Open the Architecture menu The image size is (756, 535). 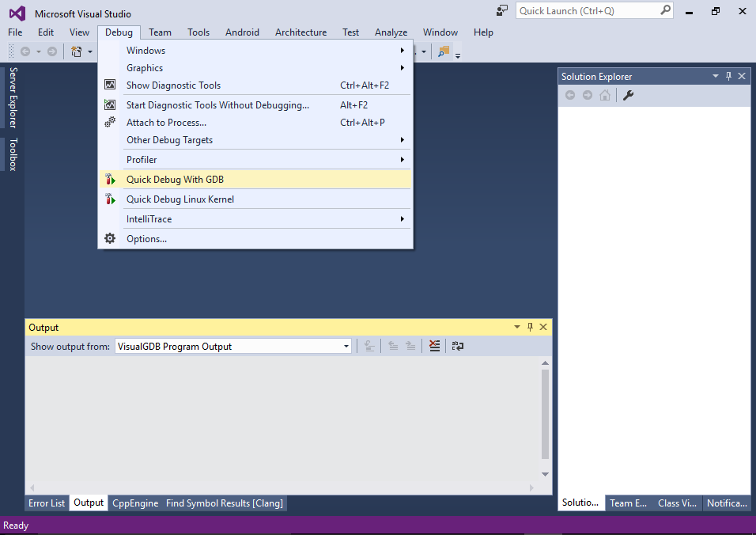301,32
